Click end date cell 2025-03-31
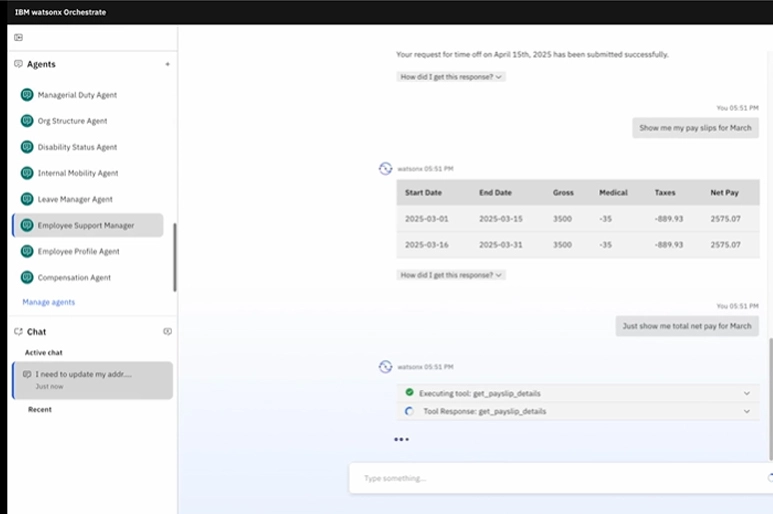This screenshot has width=773, height=514. click(501, 244)
